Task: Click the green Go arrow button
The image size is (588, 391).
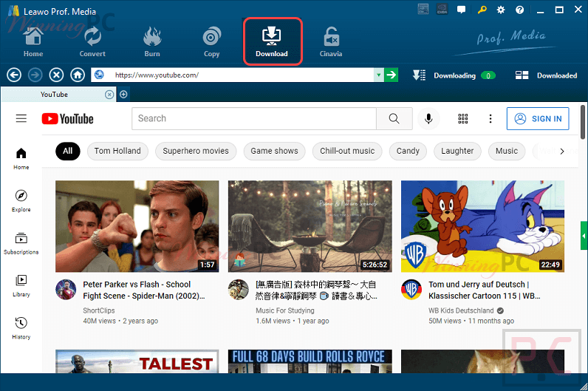Action: 391,75
